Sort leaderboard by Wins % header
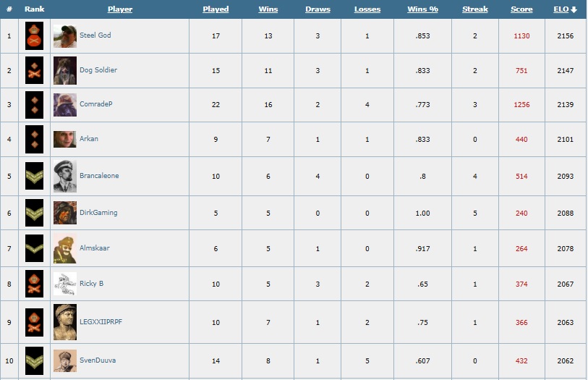The height and width of the screenshot is (380, 588). pos(422,9)
